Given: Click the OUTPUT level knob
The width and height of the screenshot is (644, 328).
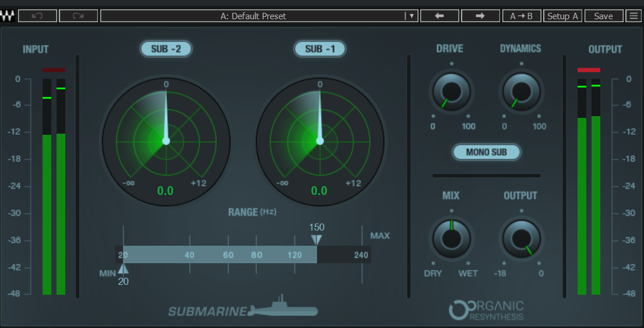Looking at the screenshot, I should (x=521, y=239).
